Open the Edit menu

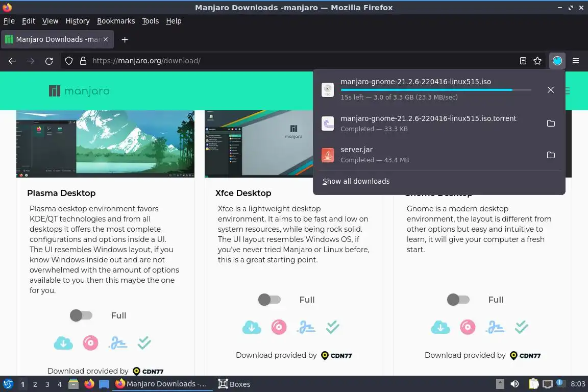[x=29, y=21]
